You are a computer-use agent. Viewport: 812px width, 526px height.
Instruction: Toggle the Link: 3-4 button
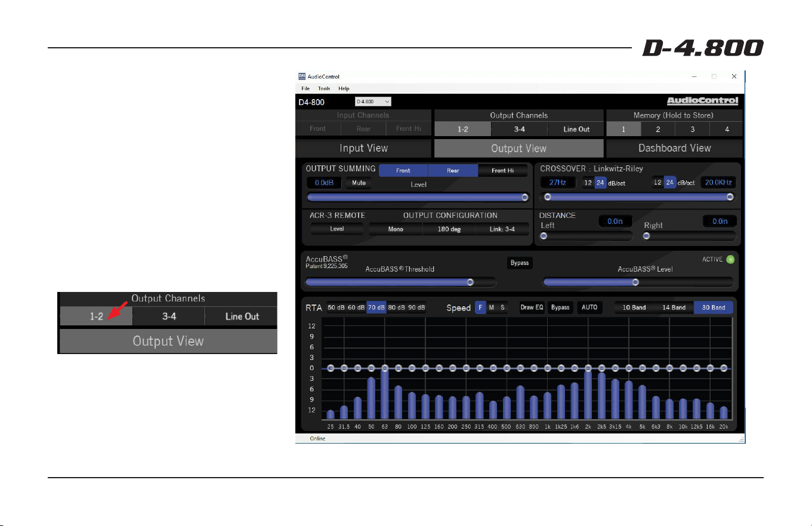coord(502,229)
